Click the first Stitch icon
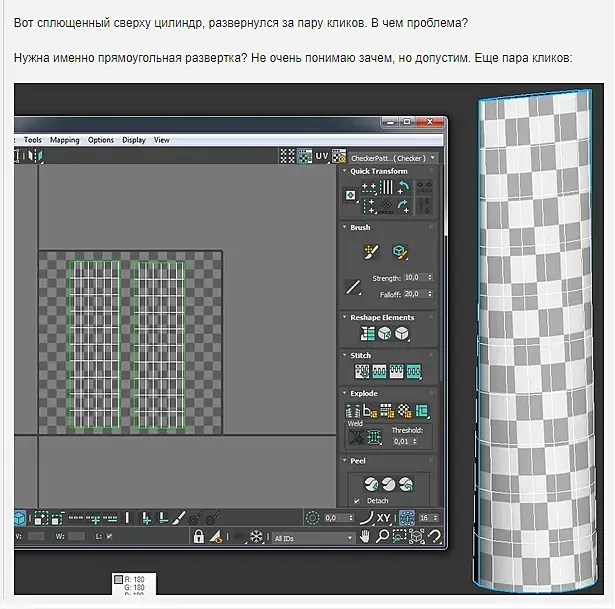This screenshot has height=609, width=615. tap(362, 371)
